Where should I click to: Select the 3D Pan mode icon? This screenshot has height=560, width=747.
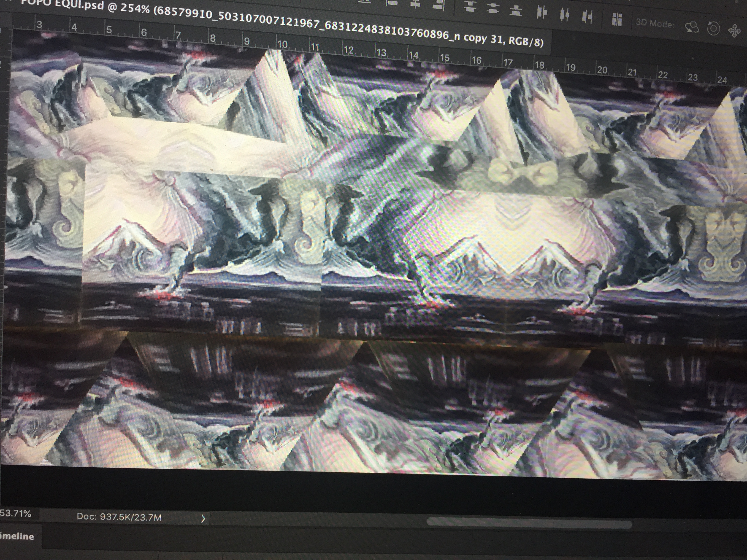point(734,31)
